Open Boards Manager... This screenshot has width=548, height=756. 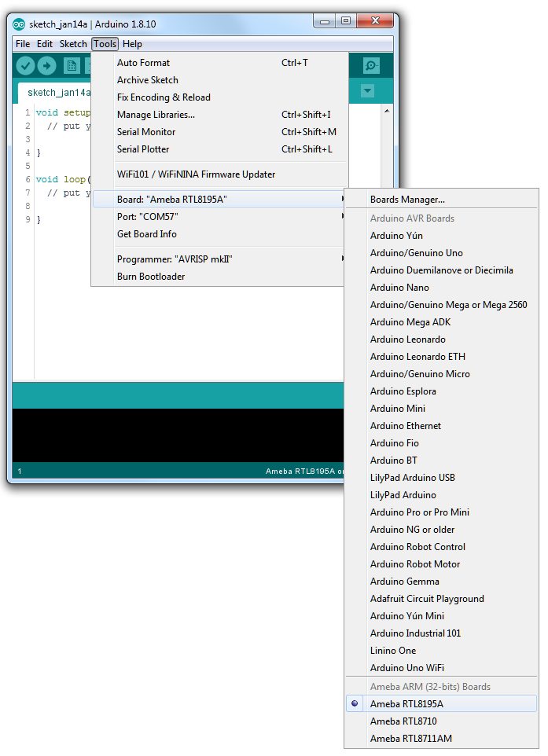(x=441, y=199)
